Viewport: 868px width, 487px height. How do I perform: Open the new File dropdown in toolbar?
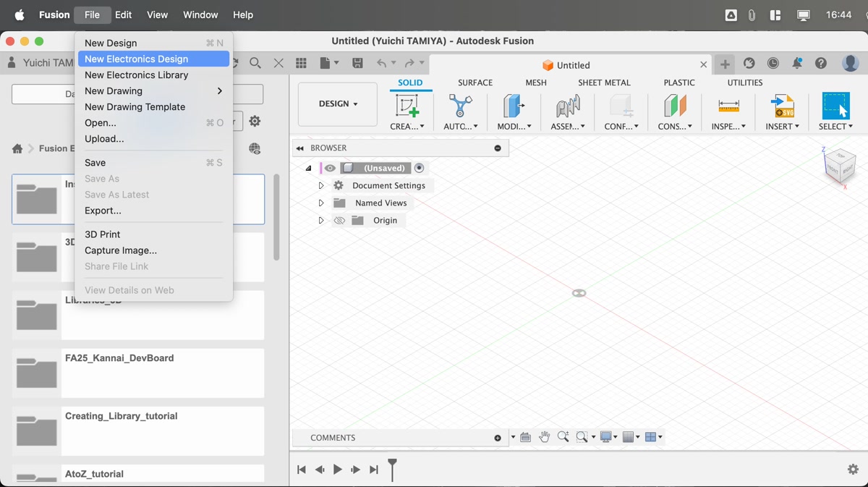329,64
